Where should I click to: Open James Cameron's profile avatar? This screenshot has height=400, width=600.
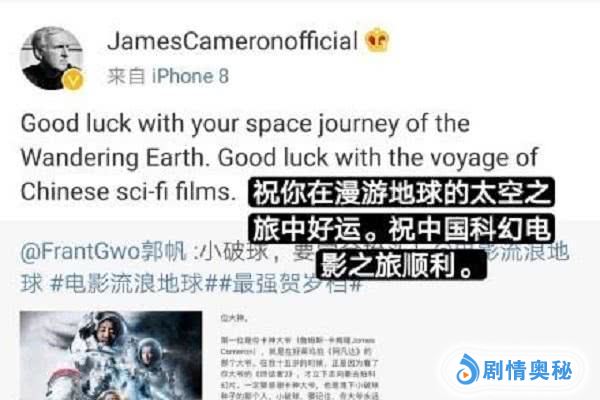coord(52,59)
